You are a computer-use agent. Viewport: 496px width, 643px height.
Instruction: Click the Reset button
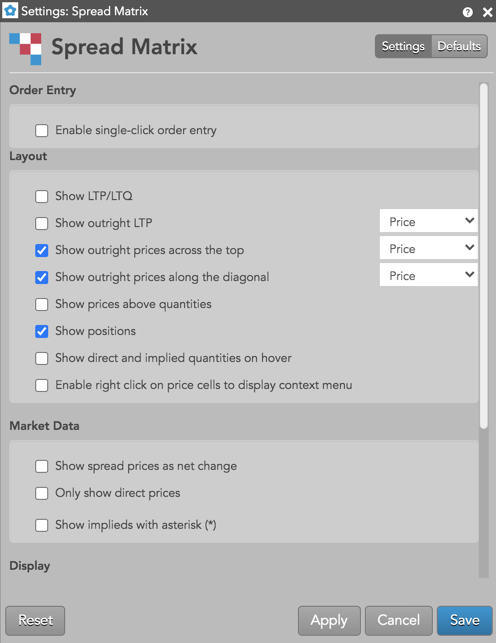tap(35, 620)
